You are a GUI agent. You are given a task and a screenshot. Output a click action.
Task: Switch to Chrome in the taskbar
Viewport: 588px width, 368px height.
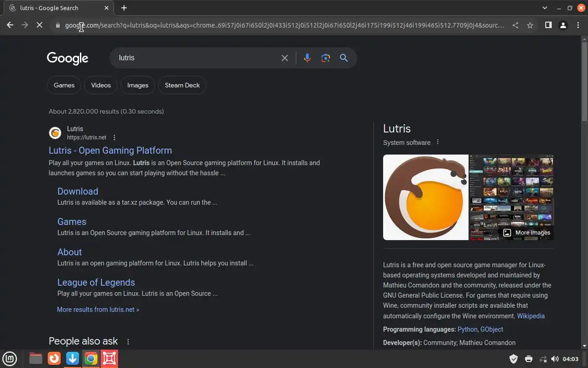point(91,358)
